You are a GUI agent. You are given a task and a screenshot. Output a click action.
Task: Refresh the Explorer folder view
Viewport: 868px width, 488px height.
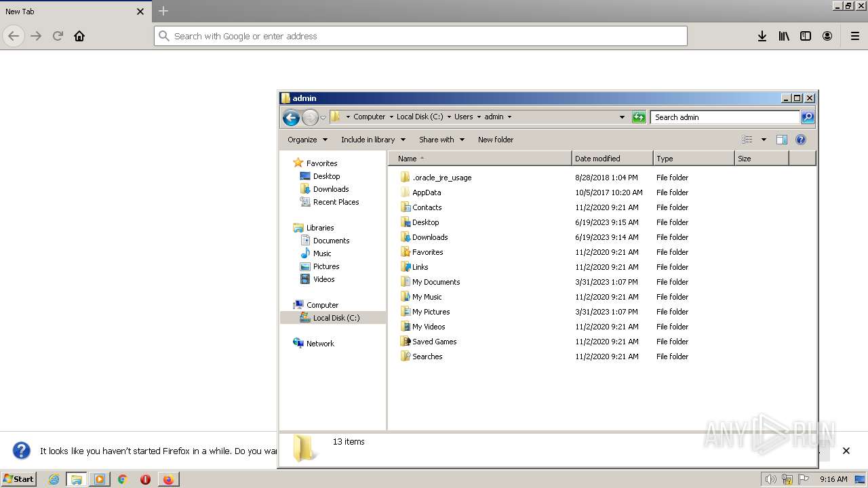(x=639, y=117)
